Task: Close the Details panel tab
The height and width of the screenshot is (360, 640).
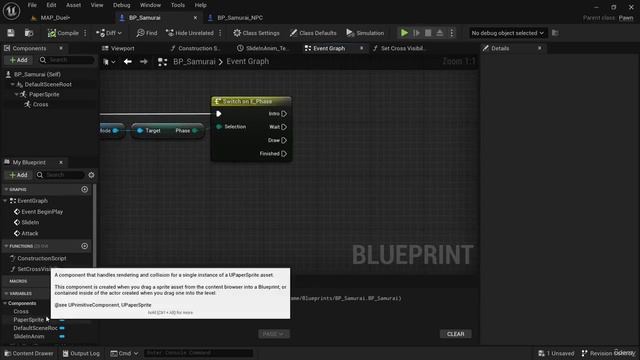Action: pyautogui.click(x=540, y=49)
